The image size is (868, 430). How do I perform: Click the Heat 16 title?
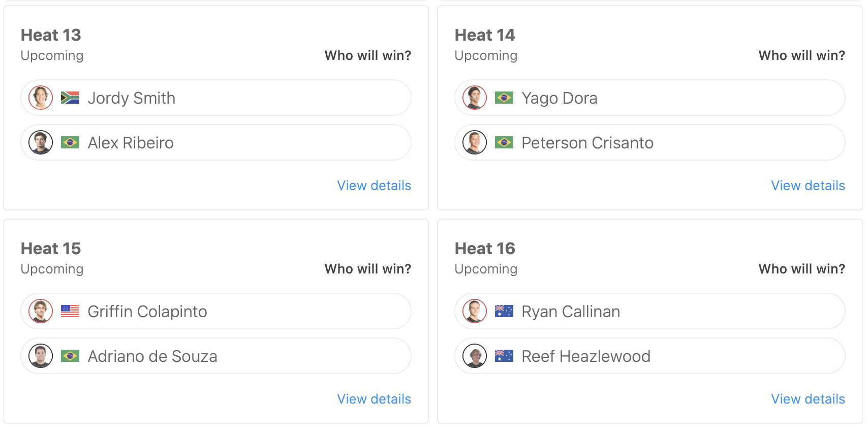[x=485, y=249]
